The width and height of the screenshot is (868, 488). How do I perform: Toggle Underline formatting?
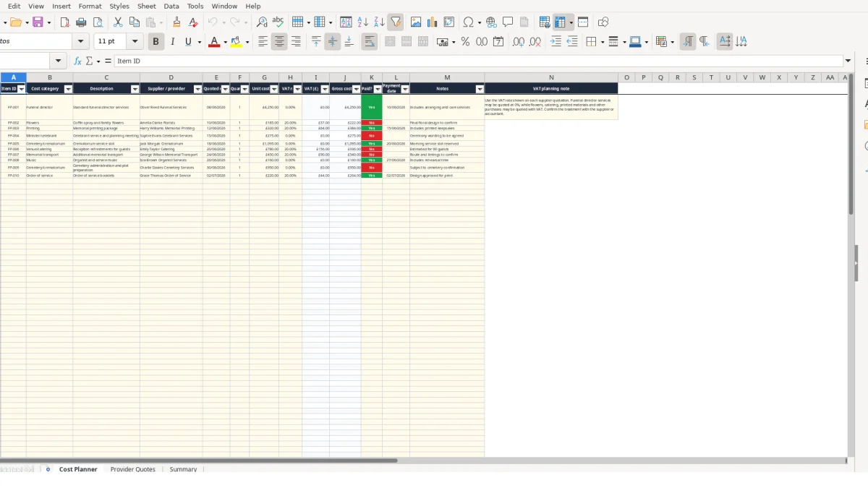click(x=189, y=42)
